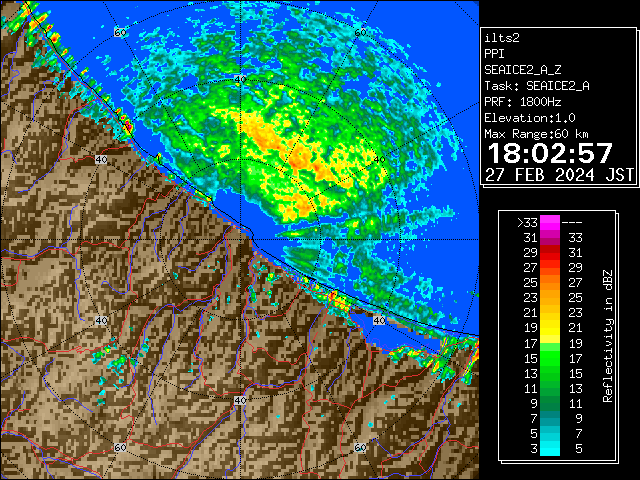
Task: Select the product name "SEAICE2_A_Z"
Action: (x=523, y=70)
